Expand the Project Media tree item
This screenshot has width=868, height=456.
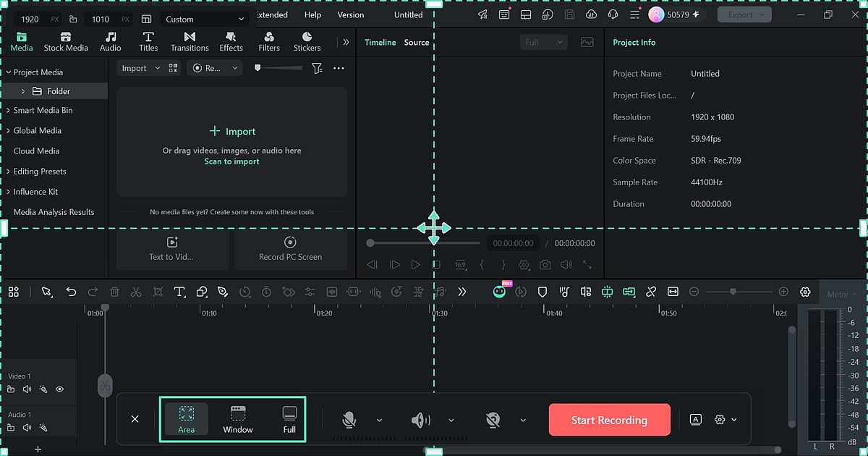(x=8, y=72)
